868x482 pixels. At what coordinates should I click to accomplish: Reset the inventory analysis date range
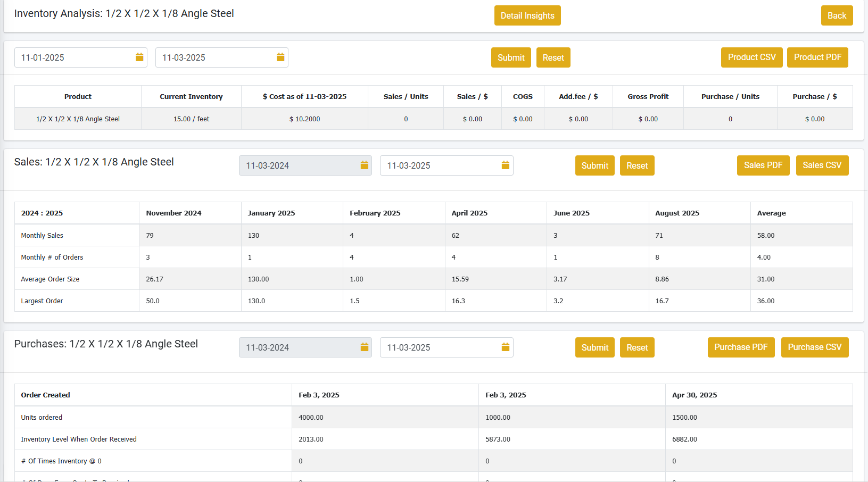(553, 57)
